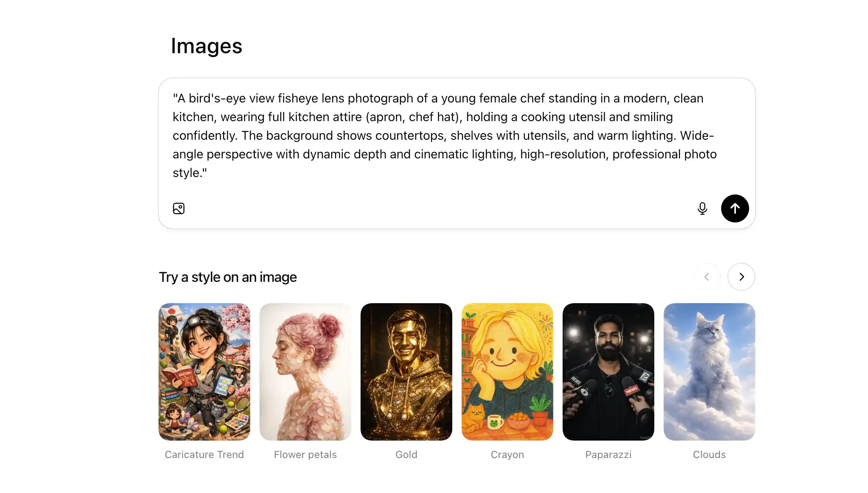Choose the Clouds cat style thumbnail image

709,371
